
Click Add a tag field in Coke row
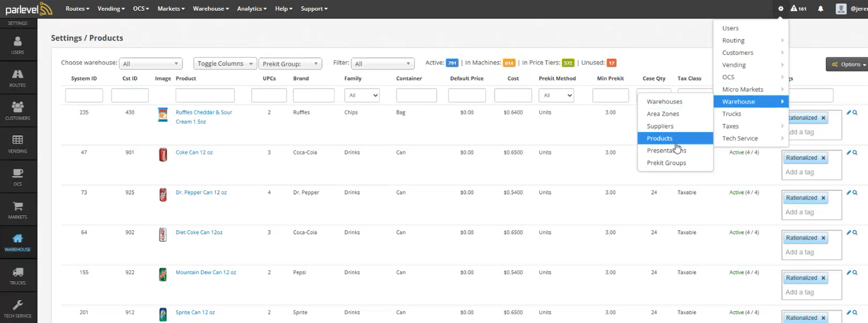tap(811, 172)
